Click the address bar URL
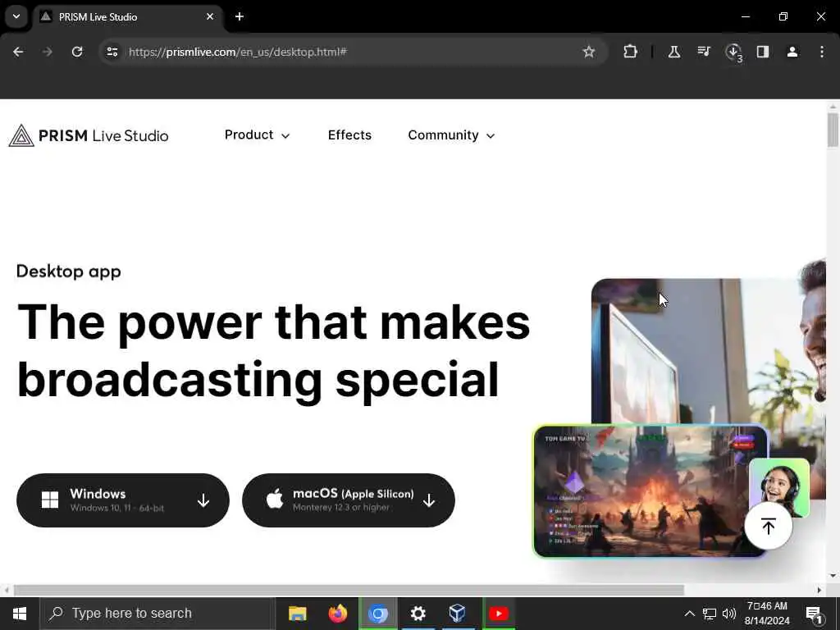Viewport: 840px width, 630px height. [238, 52]
